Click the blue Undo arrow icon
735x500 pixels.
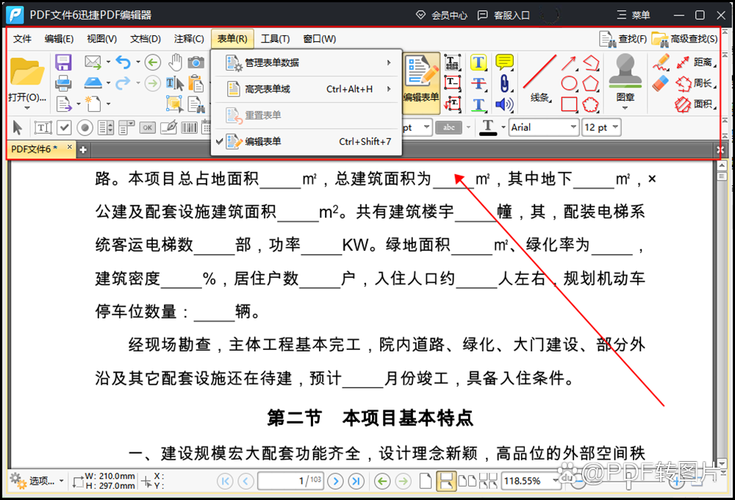coord(123,62)
